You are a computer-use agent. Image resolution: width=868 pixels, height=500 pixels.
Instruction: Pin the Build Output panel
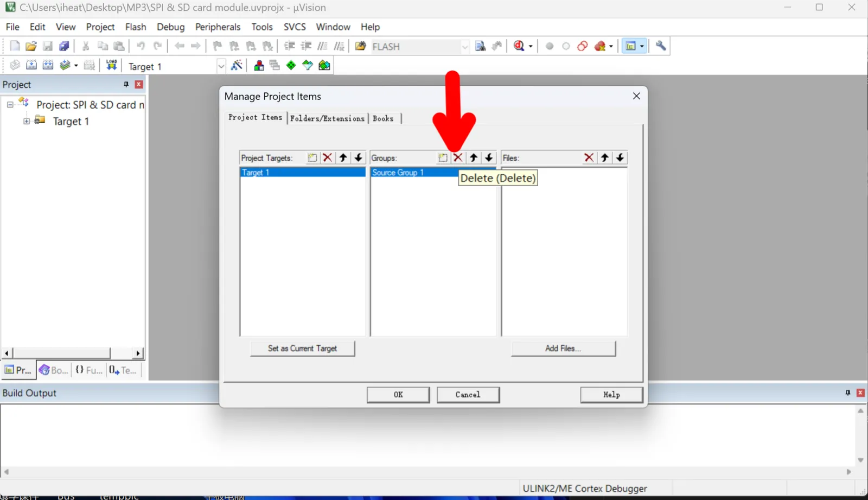point(848,393)
